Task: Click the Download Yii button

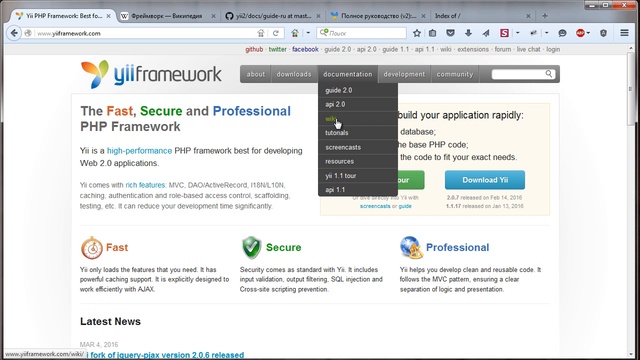Action: (485, 180)
